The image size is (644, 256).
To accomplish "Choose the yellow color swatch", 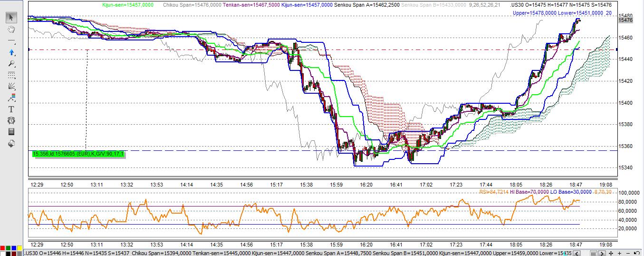I will 19,249.
